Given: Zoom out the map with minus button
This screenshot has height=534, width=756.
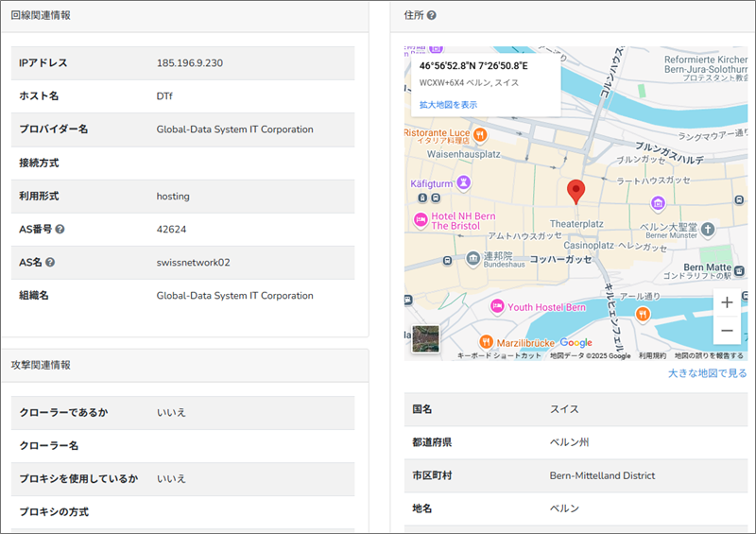Looking at the screenshot, I should (727, 331).
